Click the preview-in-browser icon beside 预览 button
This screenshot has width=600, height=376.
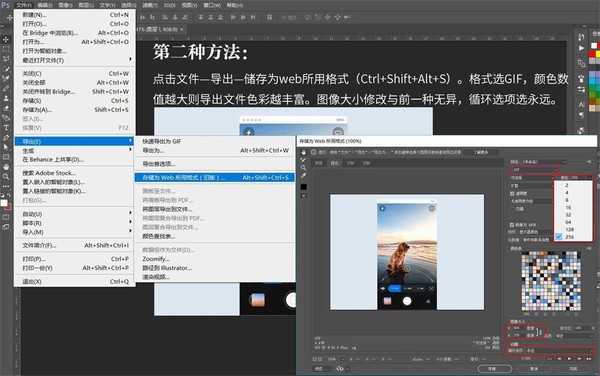pos(340,369)
